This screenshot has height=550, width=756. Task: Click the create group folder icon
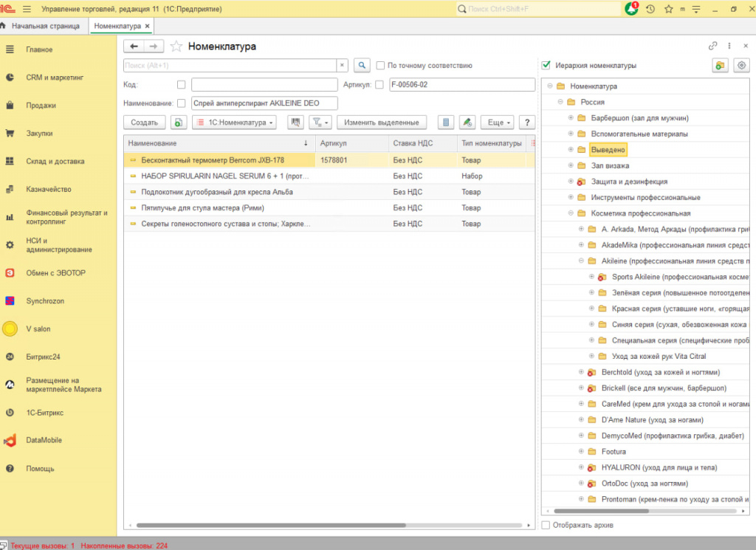(720, 66)
